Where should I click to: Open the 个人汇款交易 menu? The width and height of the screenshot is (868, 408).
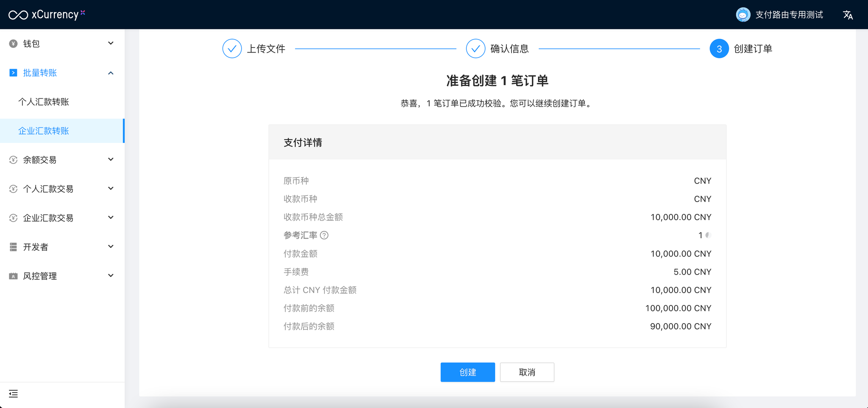click(x=48, y=189)
